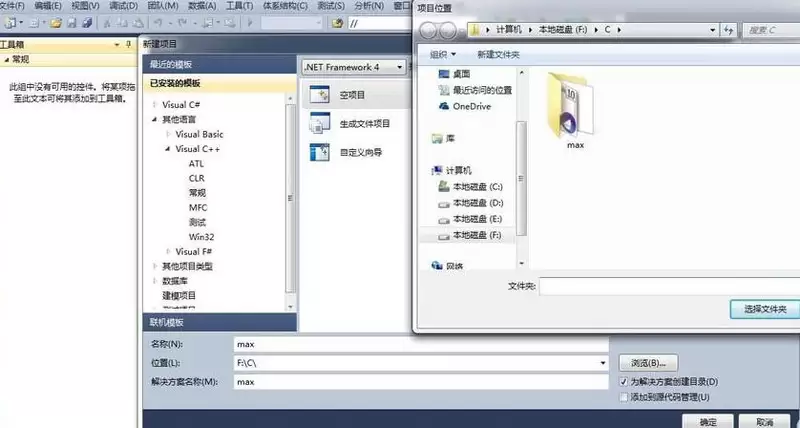Image resolution: width=800 pixels, height=428 pixels.
Task: Click the Open File toolbar icon
Action: point(56,22)
